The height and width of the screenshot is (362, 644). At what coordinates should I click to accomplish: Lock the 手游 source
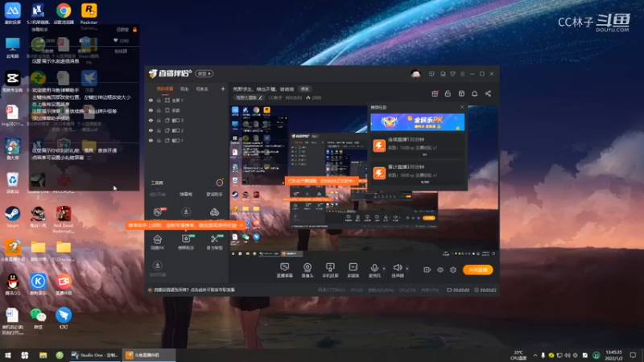pos(159,110)
